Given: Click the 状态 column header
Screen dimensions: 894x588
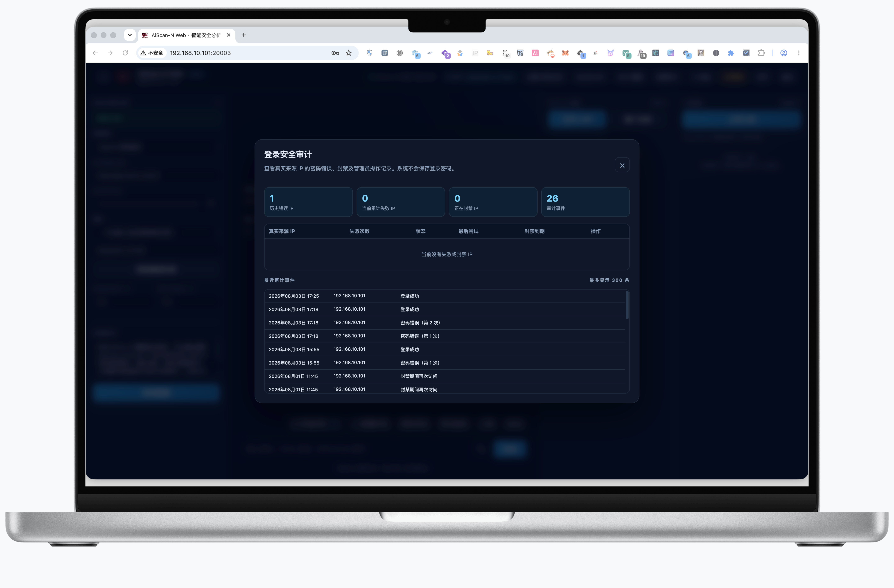Looking at the screenshot, I should pos(421,231).
